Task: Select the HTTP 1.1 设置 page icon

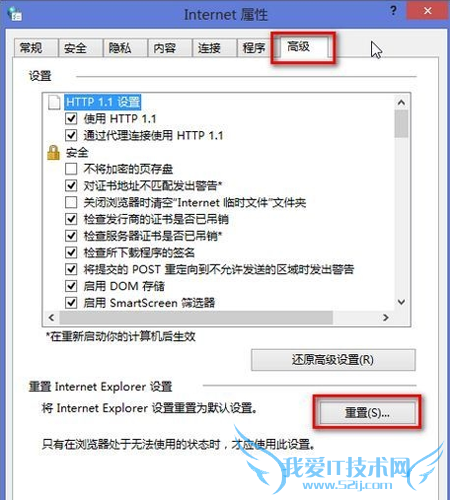Action: pyautogui.click(x=54, y=102)
